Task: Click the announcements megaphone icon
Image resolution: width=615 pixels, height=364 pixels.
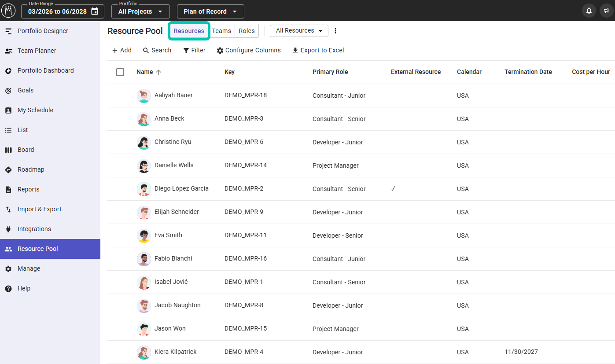Action: coord(607,11)
